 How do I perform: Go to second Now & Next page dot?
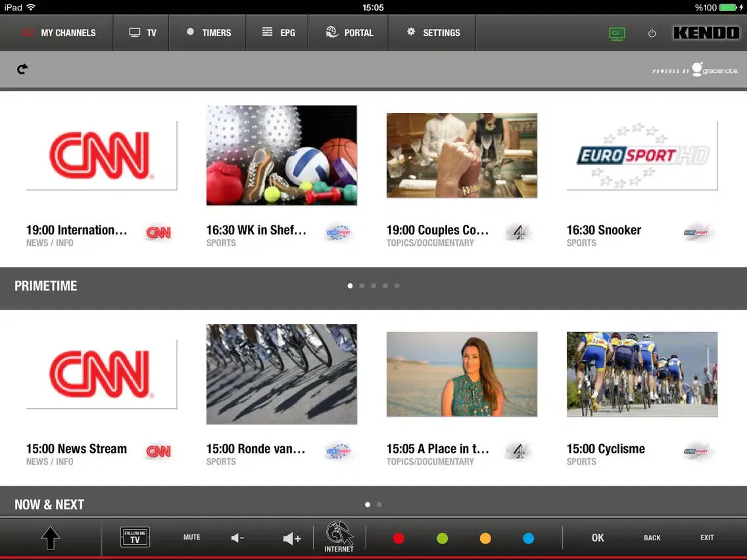379,504
